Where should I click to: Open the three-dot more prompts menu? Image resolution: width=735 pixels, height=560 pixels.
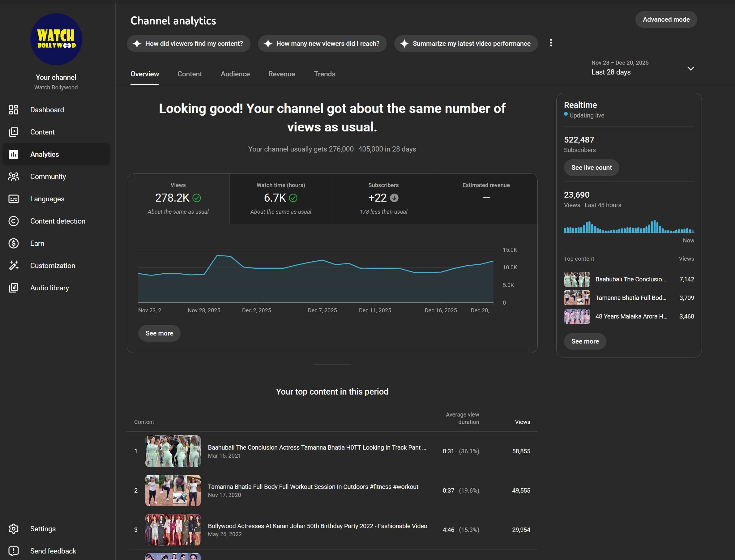(551, 43)
